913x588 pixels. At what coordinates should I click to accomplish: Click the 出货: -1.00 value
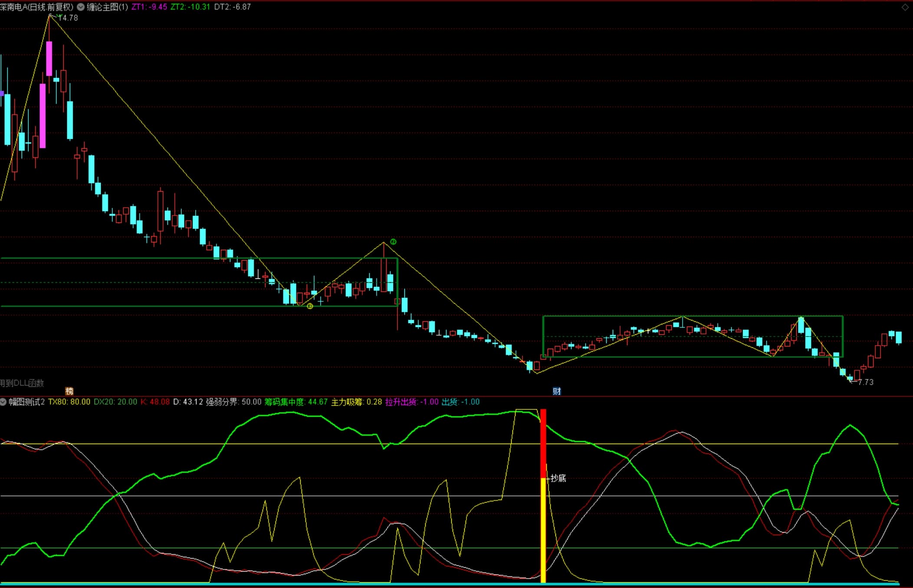tap(460, 402)
